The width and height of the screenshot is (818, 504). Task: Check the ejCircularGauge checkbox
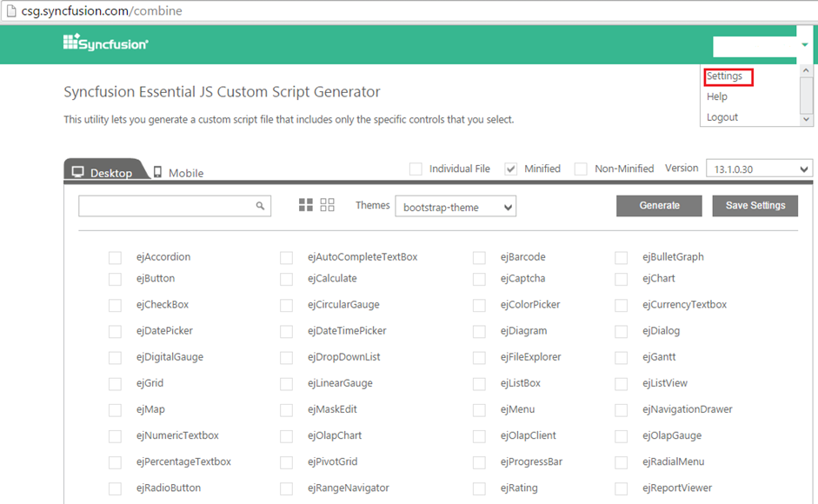tap(286, 305)
